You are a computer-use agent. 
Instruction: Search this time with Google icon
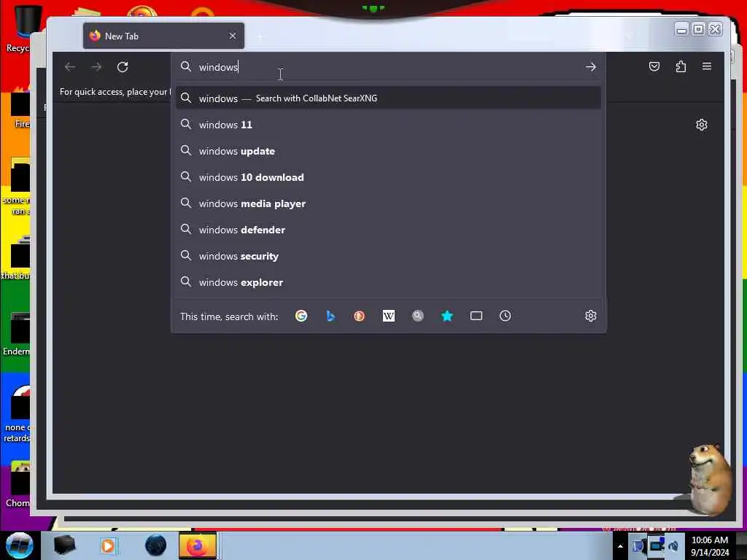pos(301,316)
